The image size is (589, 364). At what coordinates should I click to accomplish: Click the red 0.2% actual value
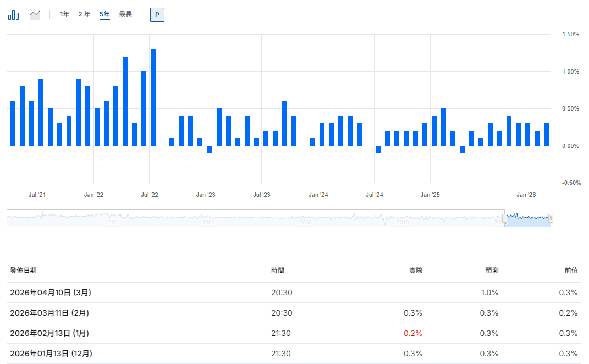point(413,333)
